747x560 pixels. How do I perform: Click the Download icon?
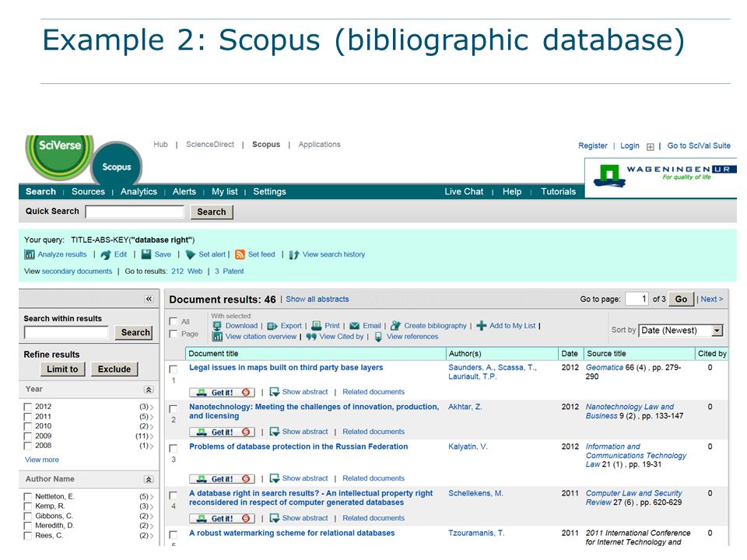coord(217,326)
